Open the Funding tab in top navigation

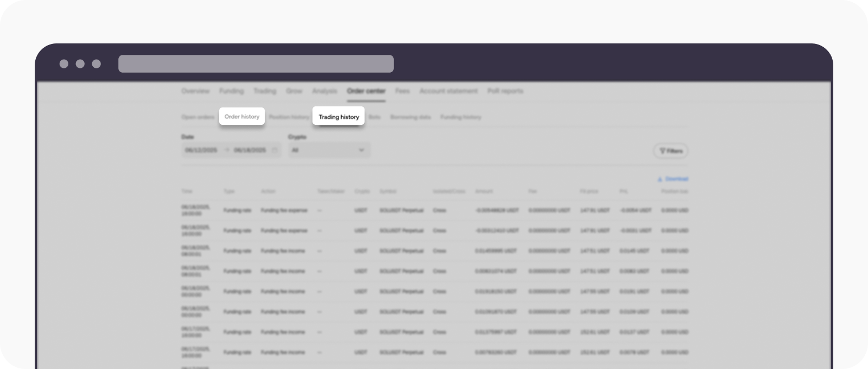point(232,91)
